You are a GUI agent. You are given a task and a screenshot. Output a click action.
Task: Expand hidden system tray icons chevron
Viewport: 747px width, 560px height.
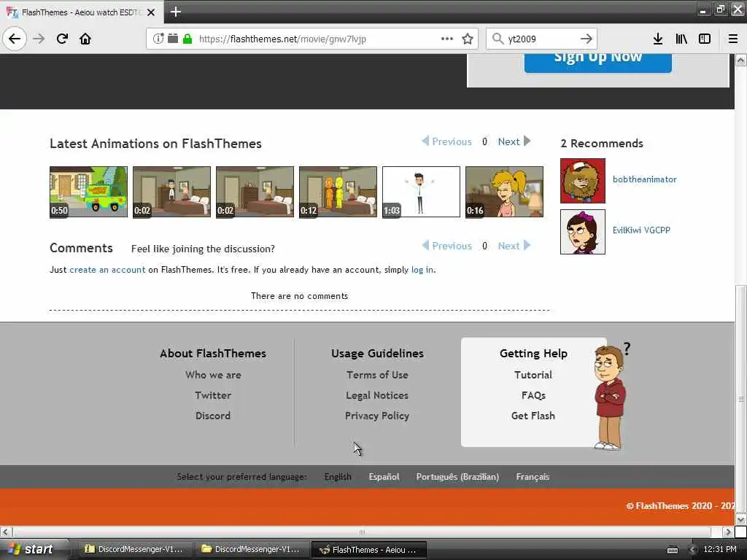[692, 550]
